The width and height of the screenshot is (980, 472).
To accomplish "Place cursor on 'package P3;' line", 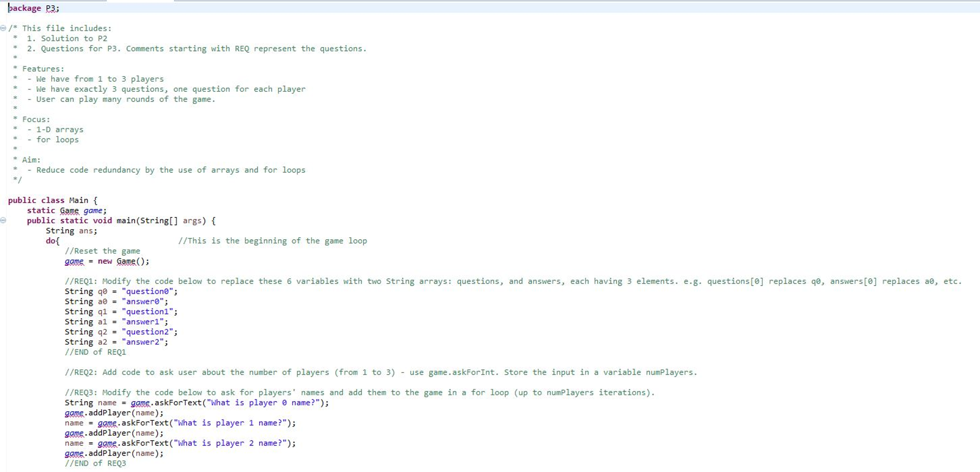I will click(x=34, y=8).
